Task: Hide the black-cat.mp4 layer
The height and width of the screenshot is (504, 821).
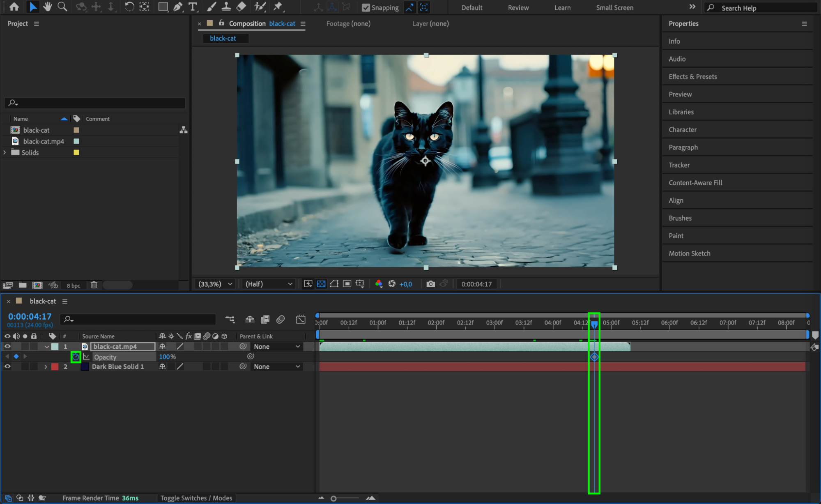Action: tap(7, 347)
